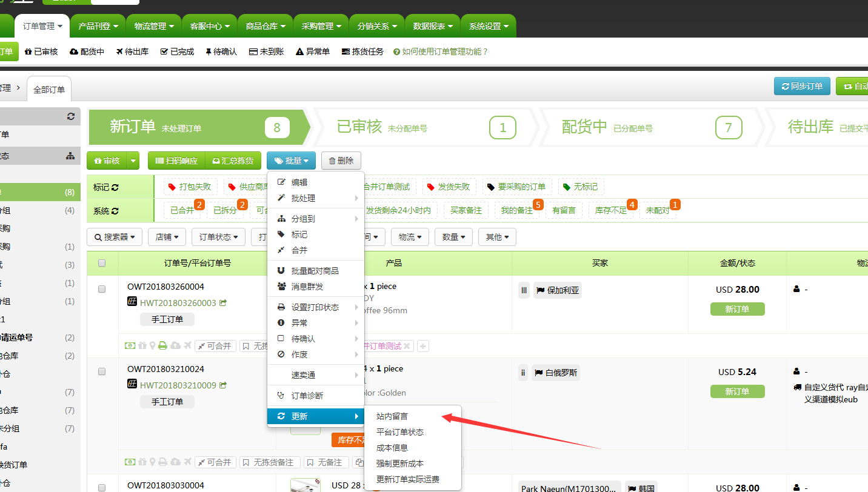Open the 搜索器 filter dropdown

pyautogui.click(x=115, y=237)
